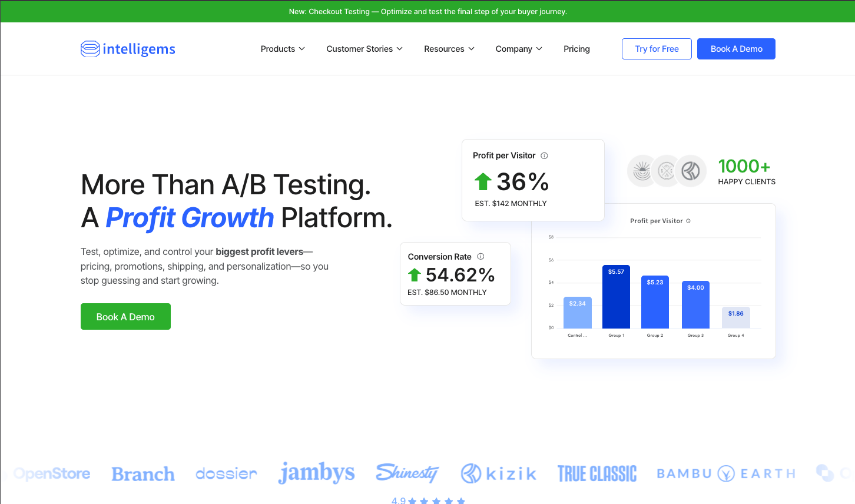The height and width of the screenshot is (504, 855).
Task: Click the SC badge client avatar icon
Action: pos(666,171)
